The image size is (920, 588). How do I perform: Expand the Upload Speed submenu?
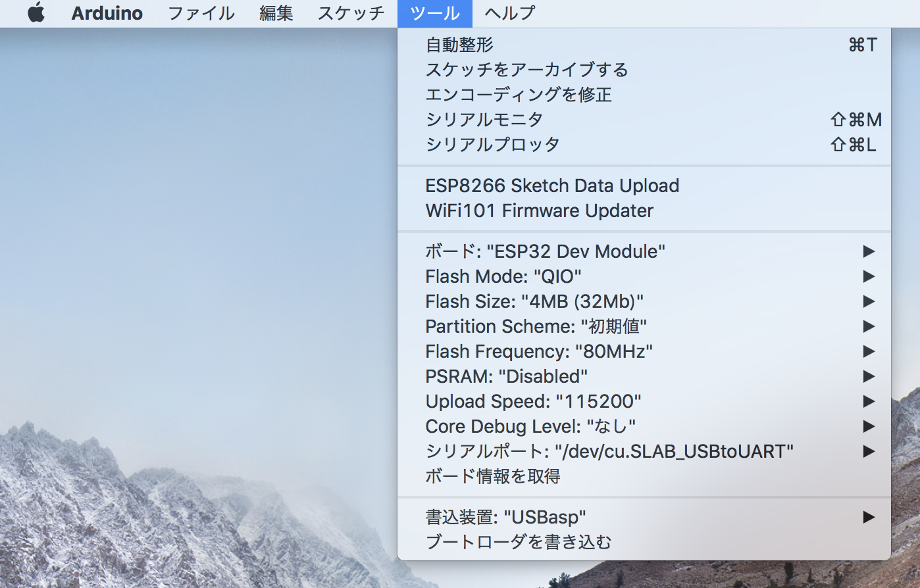click(x=532, y=401)
